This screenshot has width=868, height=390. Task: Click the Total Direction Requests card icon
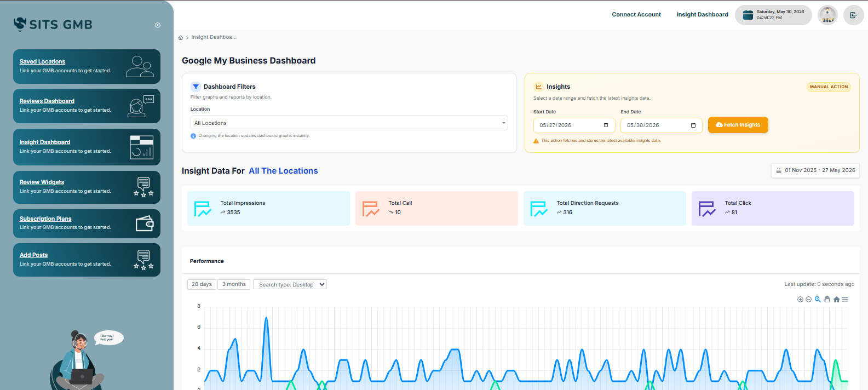pos(539,209)
